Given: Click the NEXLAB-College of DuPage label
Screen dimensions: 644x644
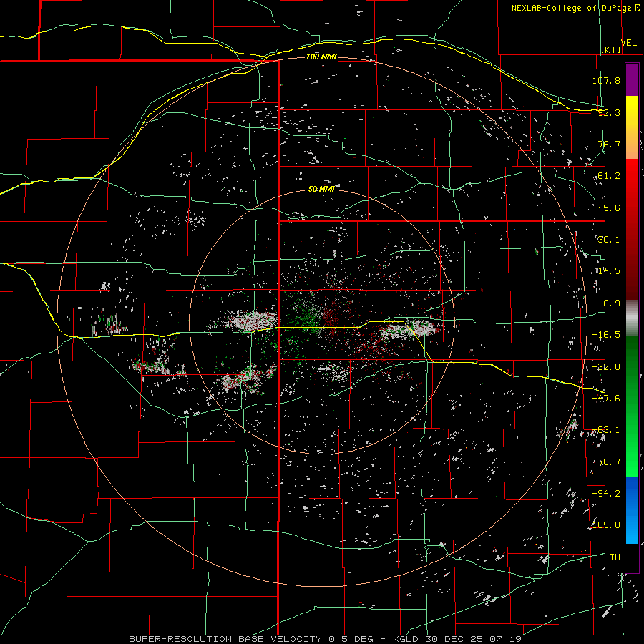Looking at the screenshot, I should [x=572, y=8].
